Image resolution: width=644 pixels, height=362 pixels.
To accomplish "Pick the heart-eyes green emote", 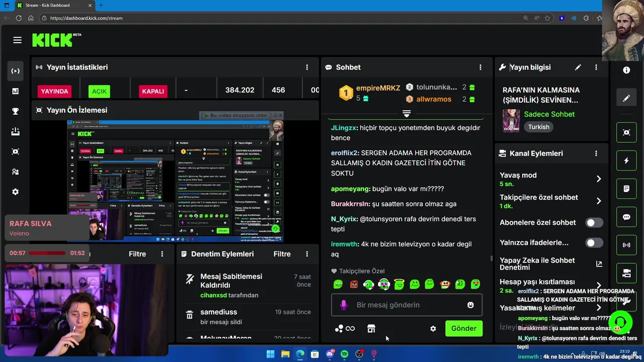I will click(475, 285).
